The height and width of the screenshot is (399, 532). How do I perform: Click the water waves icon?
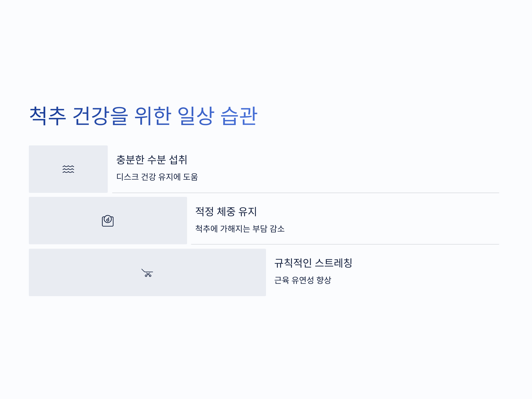tap(68, 169)
